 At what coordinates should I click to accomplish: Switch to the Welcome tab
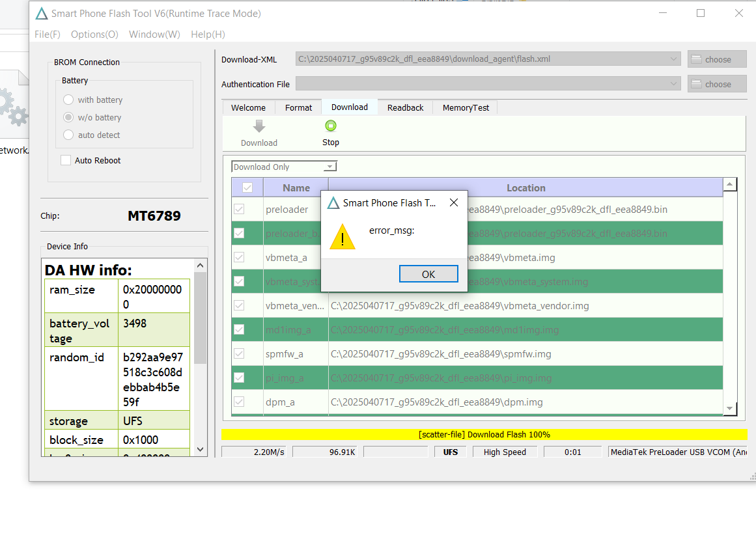click(248, 107)
